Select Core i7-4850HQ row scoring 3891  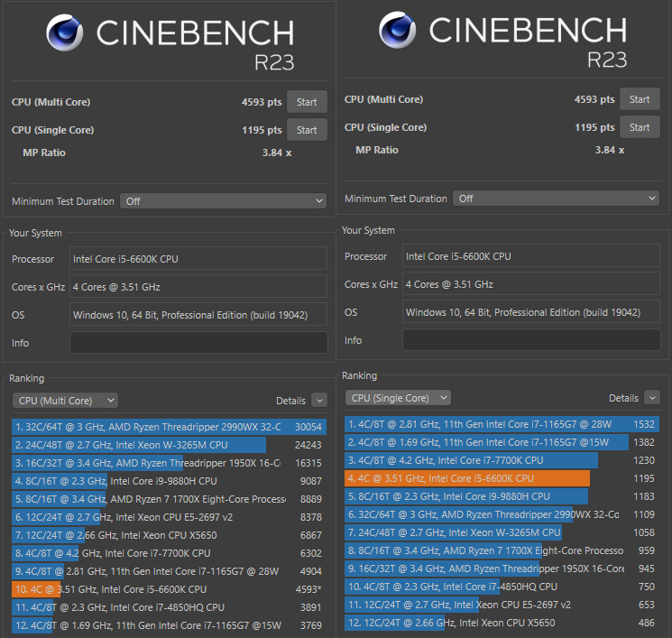point(169,607)
